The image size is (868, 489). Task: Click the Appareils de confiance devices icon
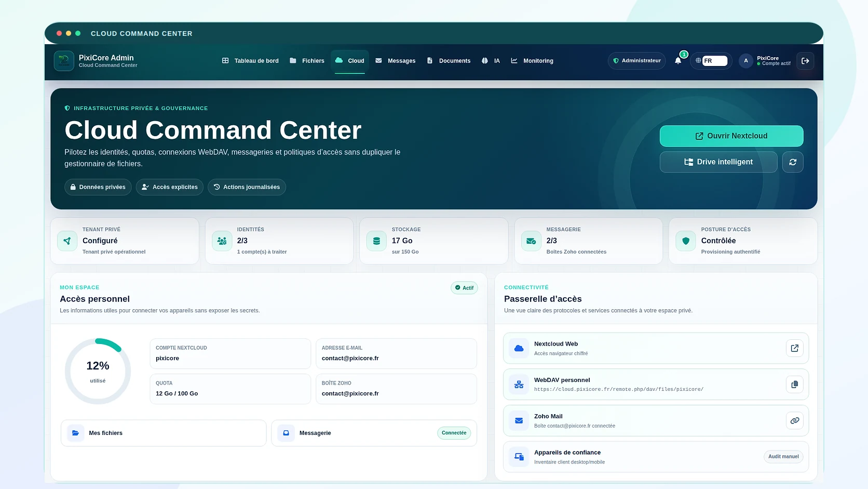pos(519,457)
